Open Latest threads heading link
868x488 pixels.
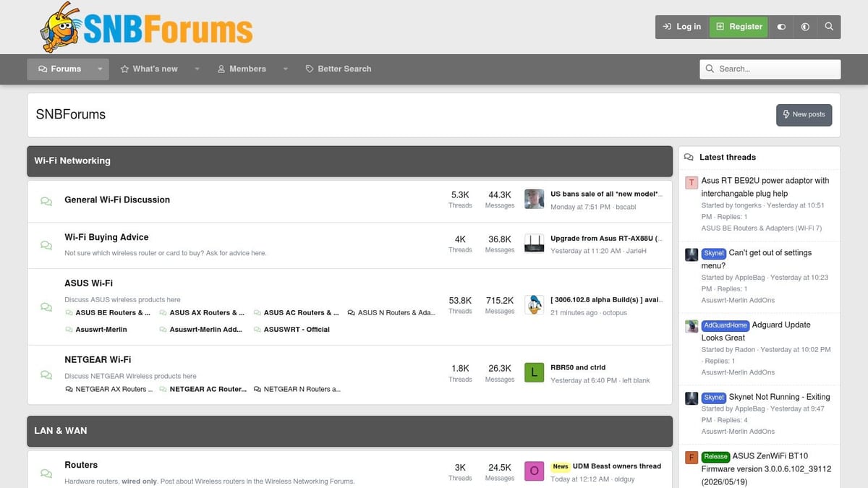click(x=727, y=157)
